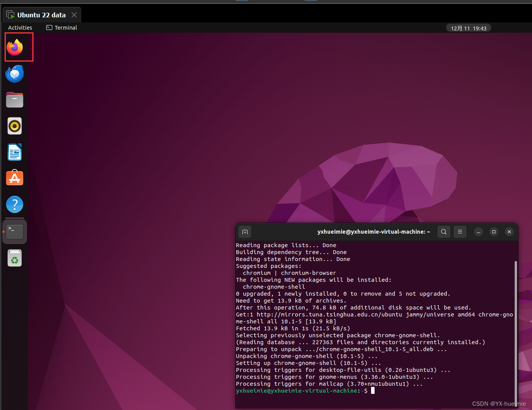The height and width of the screenshot is (410, 532).
Task: Launch the Rhythmbox music player
Action: pos(14,126)
